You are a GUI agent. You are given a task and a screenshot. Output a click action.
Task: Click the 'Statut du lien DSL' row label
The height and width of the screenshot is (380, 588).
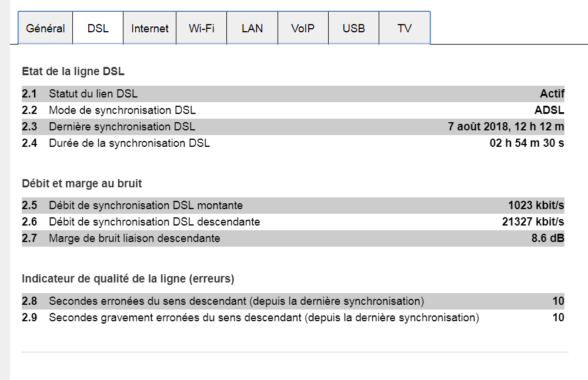point(93,94)
